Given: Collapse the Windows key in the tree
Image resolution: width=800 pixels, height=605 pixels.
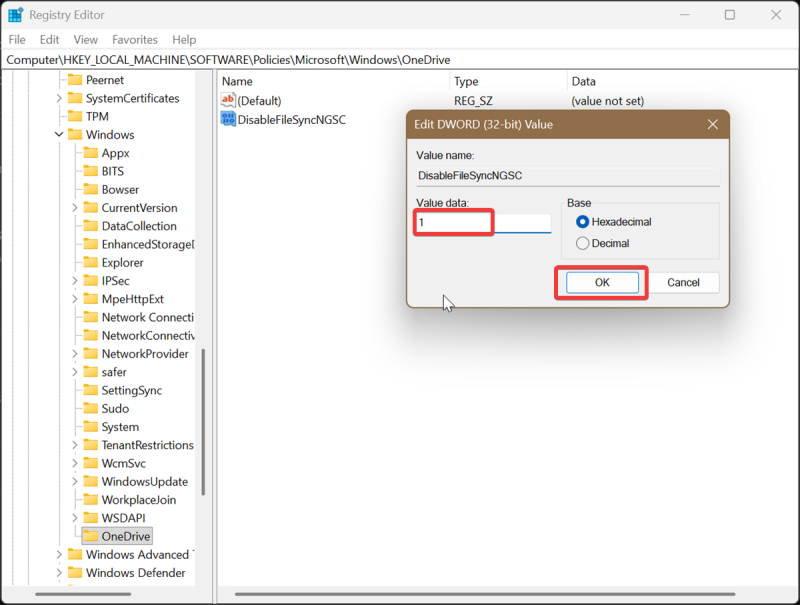Looking at the screenshot, I should pos(59,135).
